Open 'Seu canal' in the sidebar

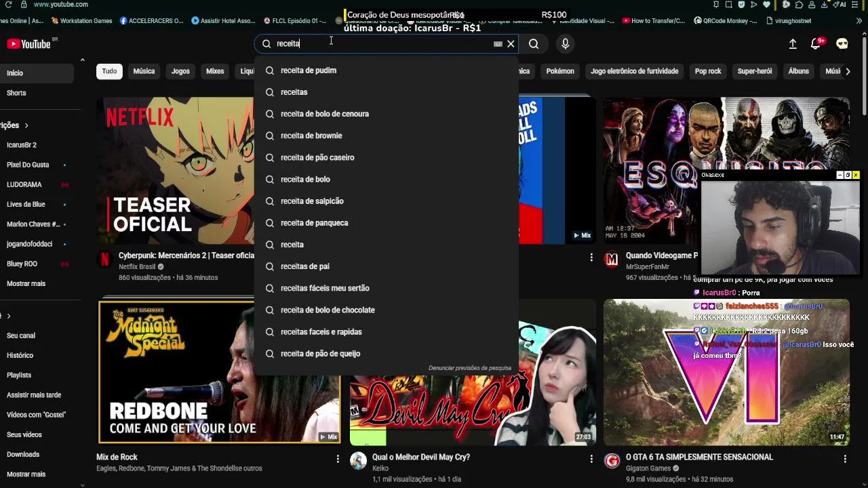(x=37, y=335)
